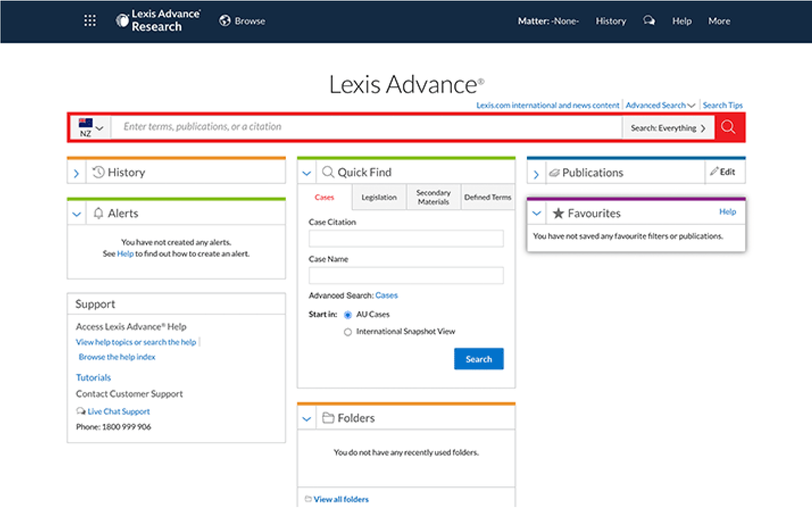Click the Help link in Favourites panel
Image resolution: width=812 pixels, height=526 pixels.
728,212
